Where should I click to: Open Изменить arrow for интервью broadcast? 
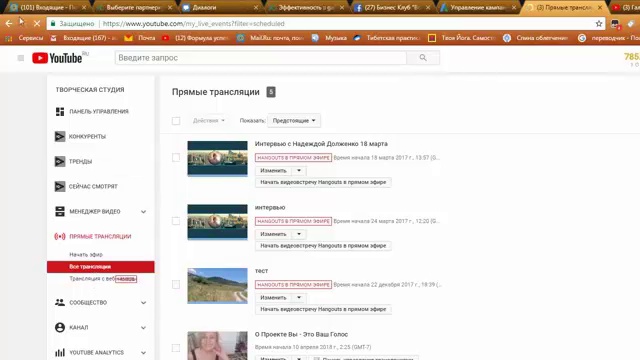click(299, 234)
